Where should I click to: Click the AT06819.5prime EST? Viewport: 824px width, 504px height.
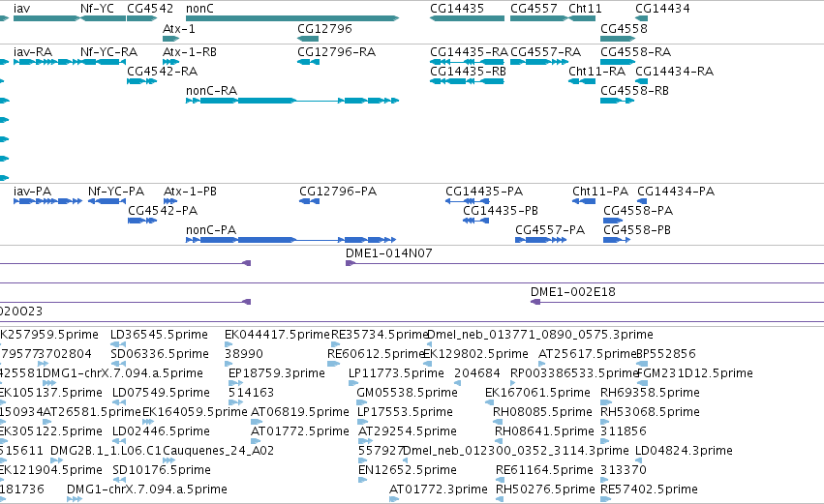tap(257, 422)
